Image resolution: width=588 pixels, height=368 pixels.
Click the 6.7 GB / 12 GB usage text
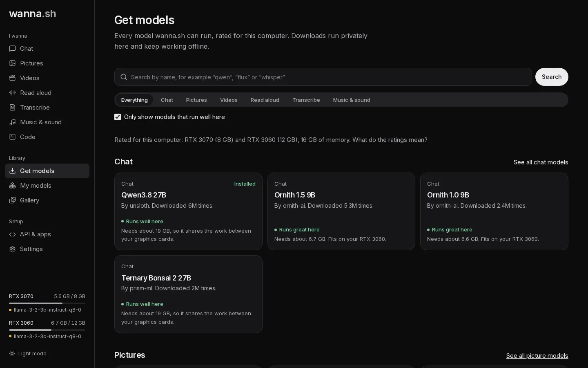pyautogui.click(x=68, y=323)
